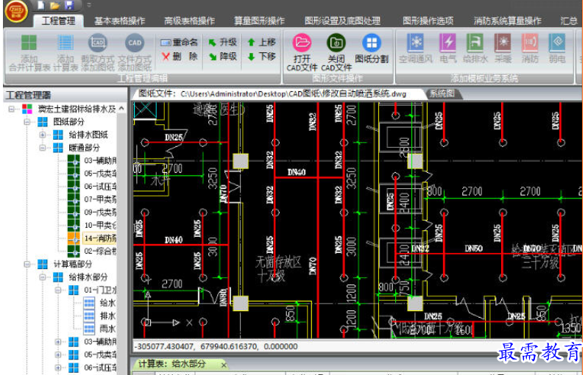Expand the 给排水图纸 tree node

tap(42, 135)
